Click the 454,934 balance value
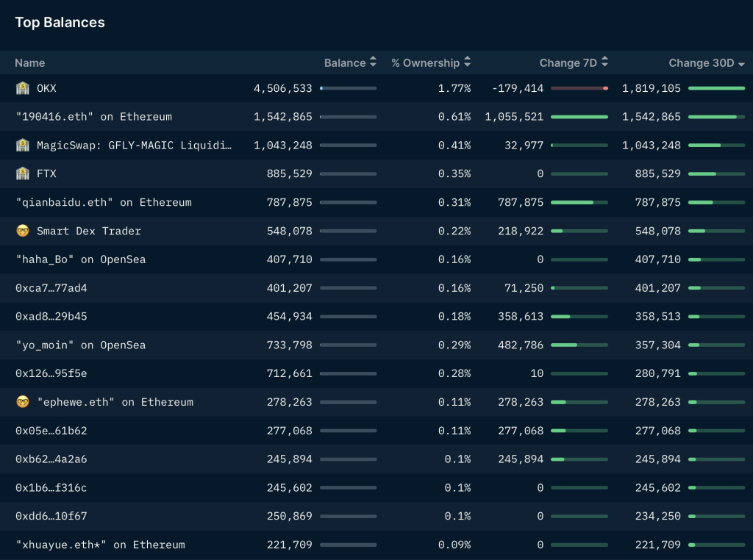Image resolution: width=753 pixels, height=560 pixels. pos(290,316)
